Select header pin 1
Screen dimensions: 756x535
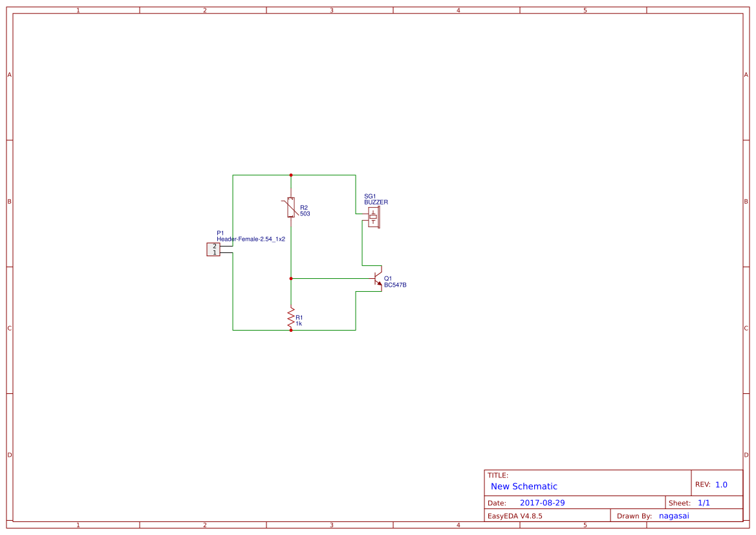[215, 253]
